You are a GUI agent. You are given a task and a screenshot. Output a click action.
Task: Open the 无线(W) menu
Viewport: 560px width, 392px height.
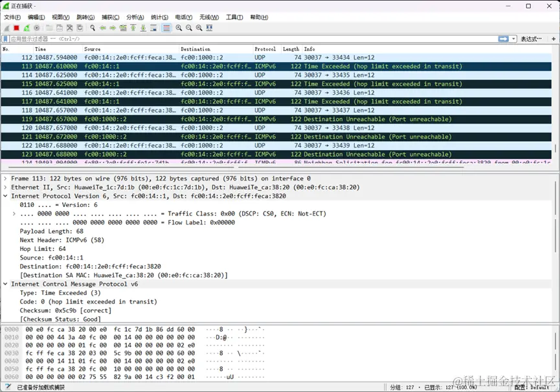(x=209, y=17)
